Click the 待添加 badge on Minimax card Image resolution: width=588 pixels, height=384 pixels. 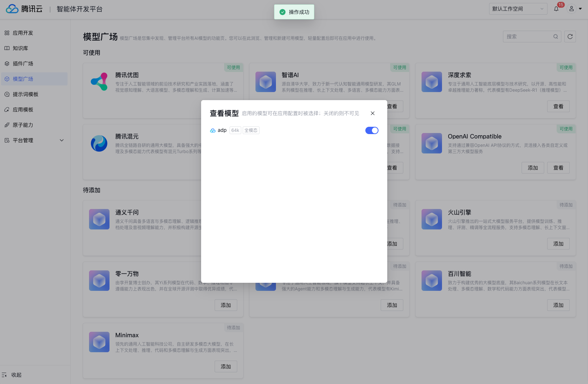click(x=234, y=328)
